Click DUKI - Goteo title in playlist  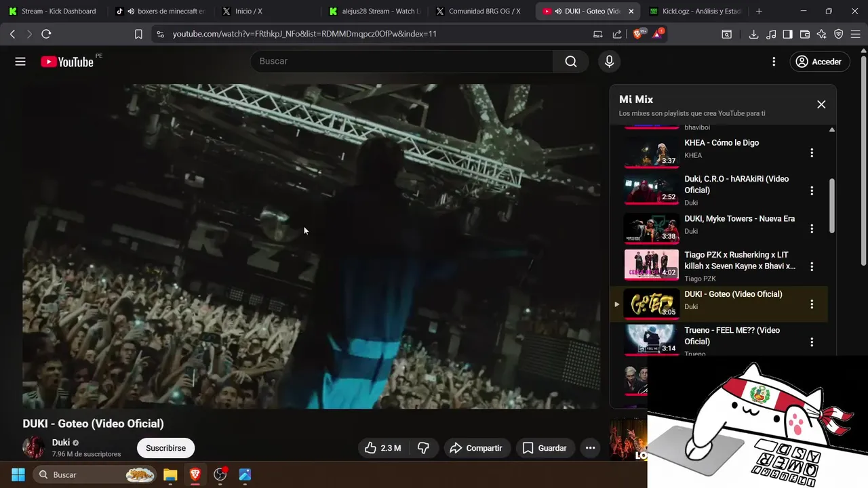pos(733,294)
